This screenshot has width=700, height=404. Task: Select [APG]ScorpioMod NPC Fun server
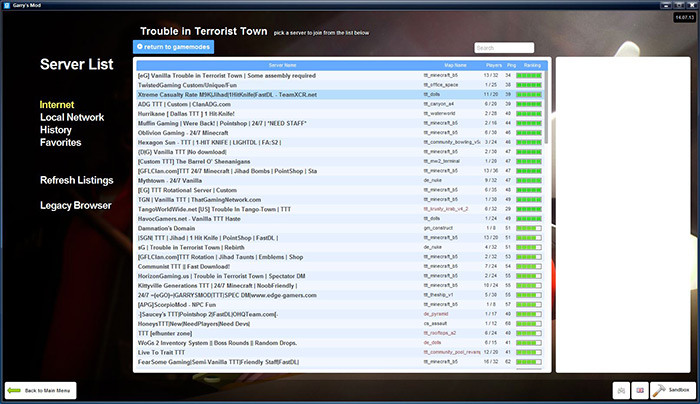340,304
